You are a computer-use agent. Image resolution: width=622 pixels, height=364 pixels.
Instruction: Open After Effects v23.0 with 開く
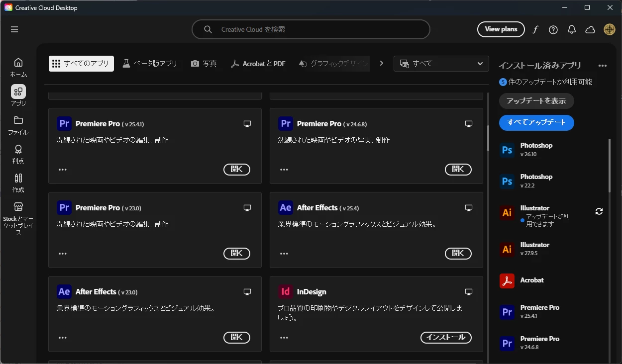[237, 338]
